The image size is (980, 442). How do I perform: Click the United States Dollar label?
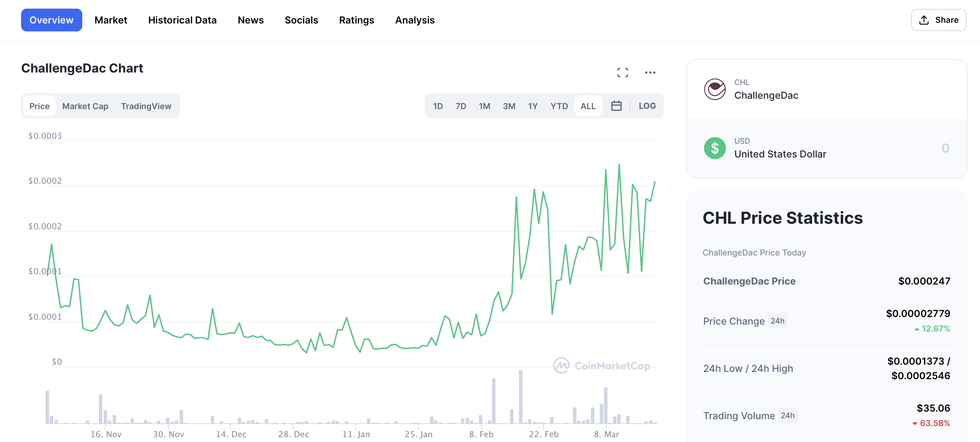tap(780, 154)
